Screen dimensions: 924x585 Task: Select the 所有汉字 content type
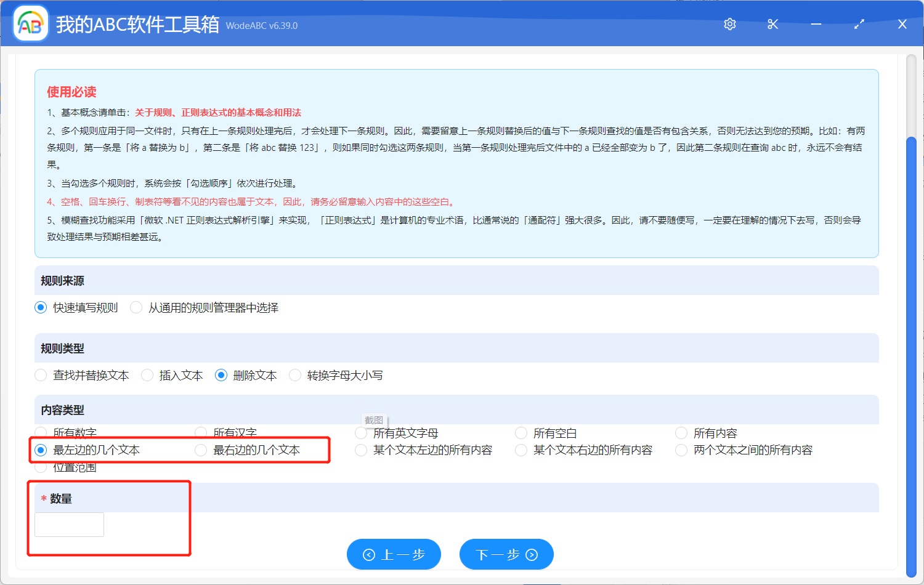pyautogui.click(x=200, y=432)
